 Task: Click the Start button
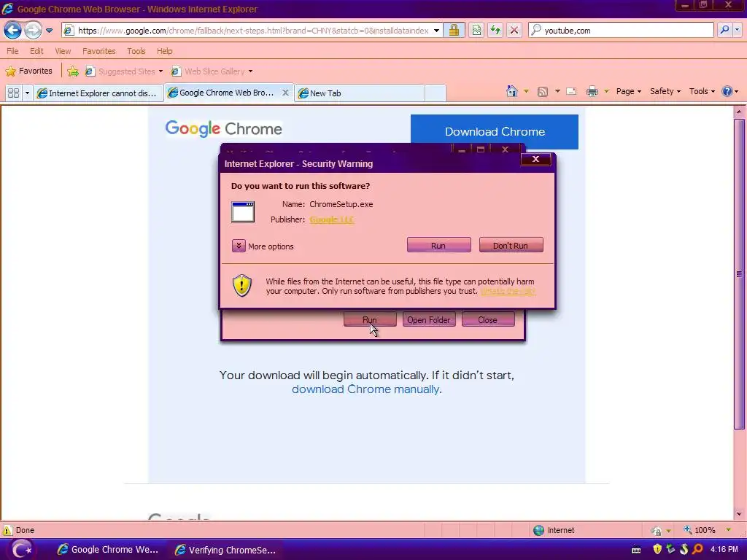(x=21, y=550)
